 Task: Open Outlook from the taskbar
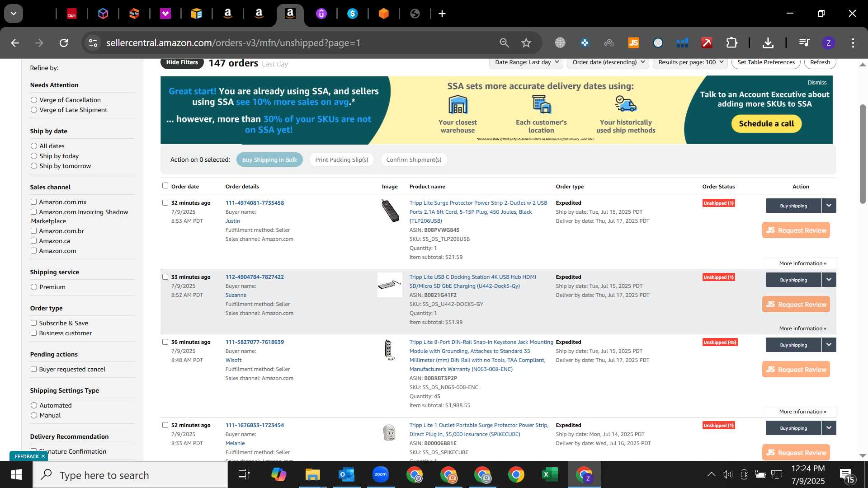(x=346, y=475)
